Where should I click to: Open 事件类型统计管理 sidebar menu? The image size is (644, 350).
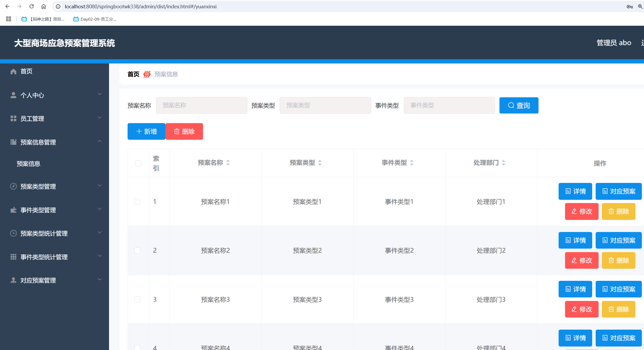pyautogui.click(x=44, y=257)
